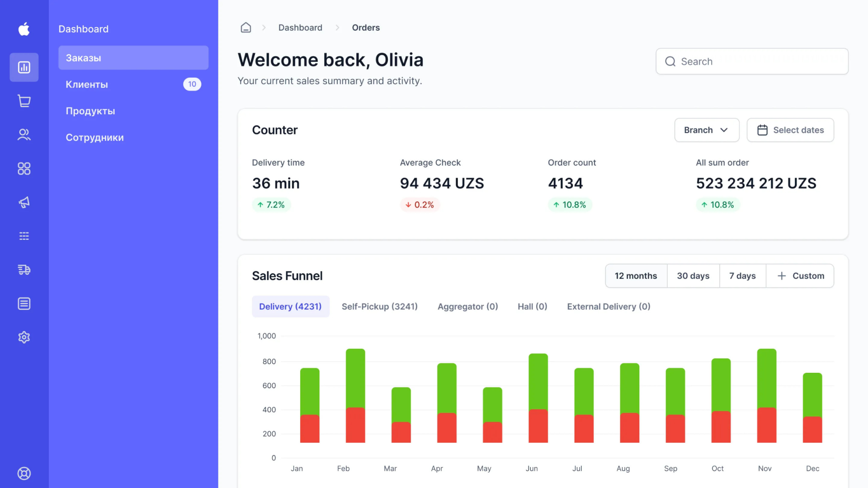Go to home via breadcrumb icon
Screen dimensions: 868x488
(245, 28)
